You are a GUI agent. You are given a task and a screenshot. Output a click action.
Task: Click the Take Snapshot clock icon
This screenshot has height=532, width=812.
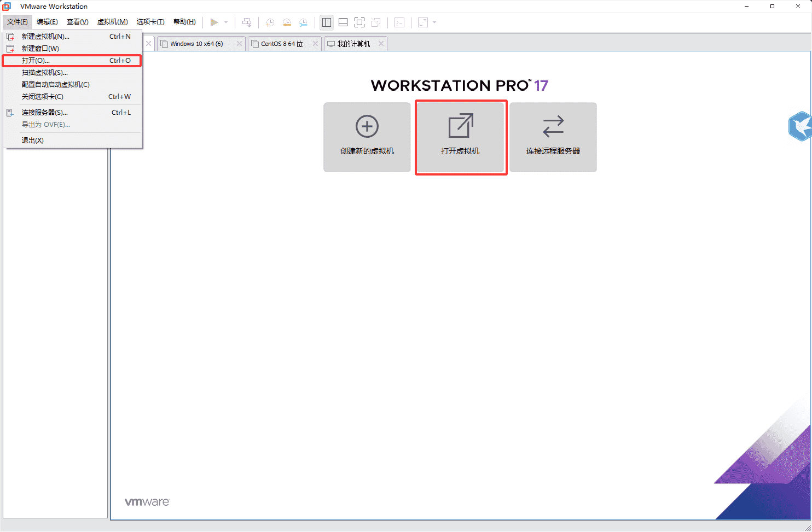[x=270, y=22]
